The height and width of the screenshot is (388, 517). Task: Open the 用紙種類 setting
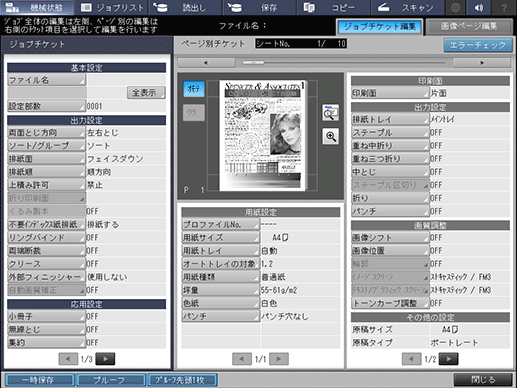tap(220, 277)
